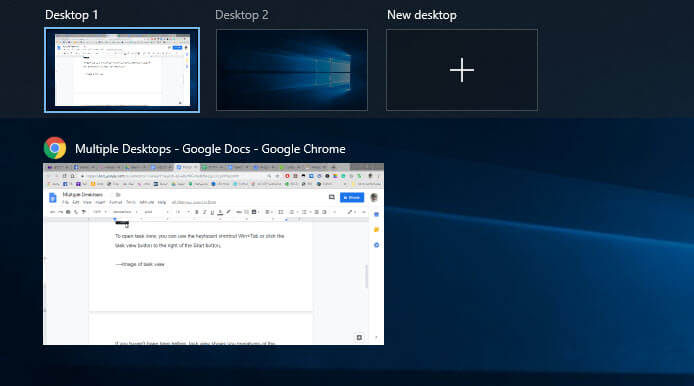The height and width of the screenshot is (386, 694).
Task: Click the "New desktop" label text
Action: point(422,15)
